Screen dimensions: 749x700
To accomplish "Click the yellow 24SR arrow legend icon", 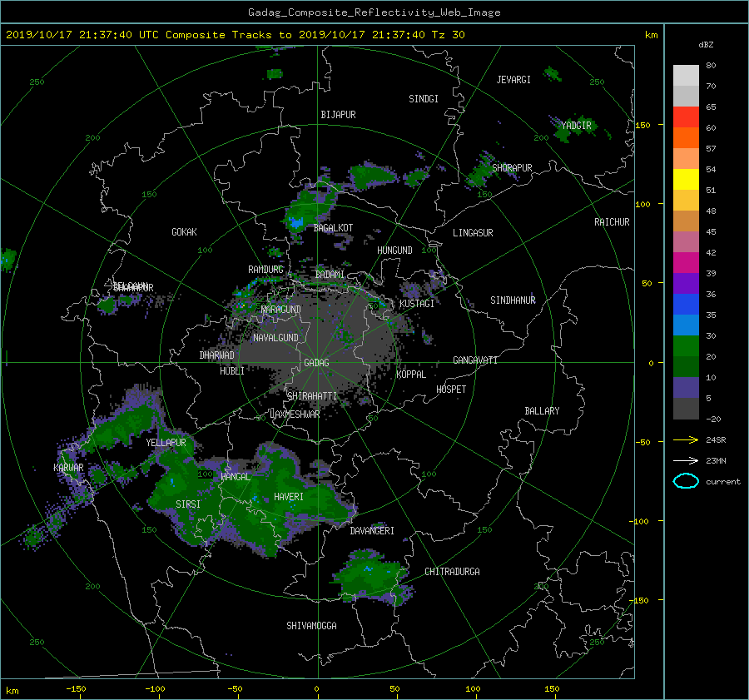I will (686, 439).
